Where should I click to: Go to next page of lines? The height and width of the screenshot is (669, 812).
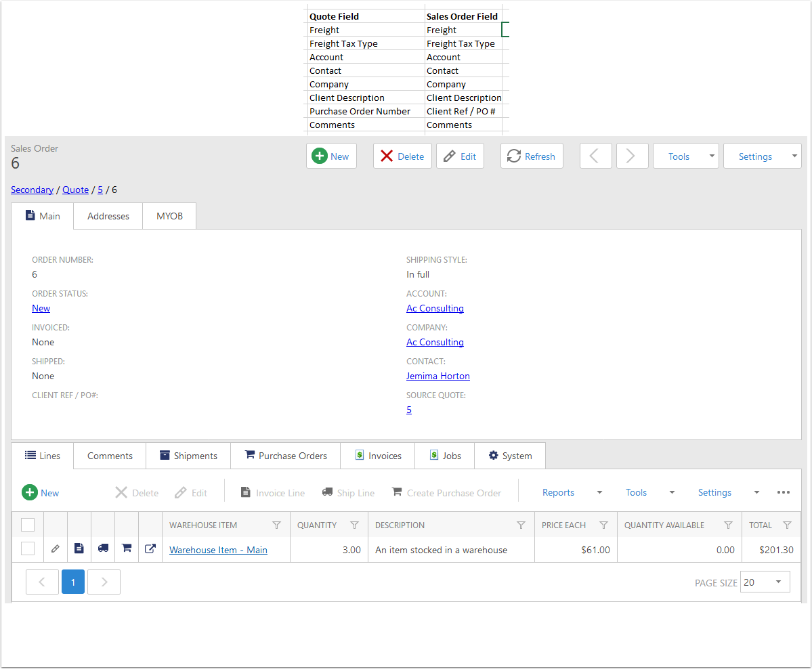104,582
